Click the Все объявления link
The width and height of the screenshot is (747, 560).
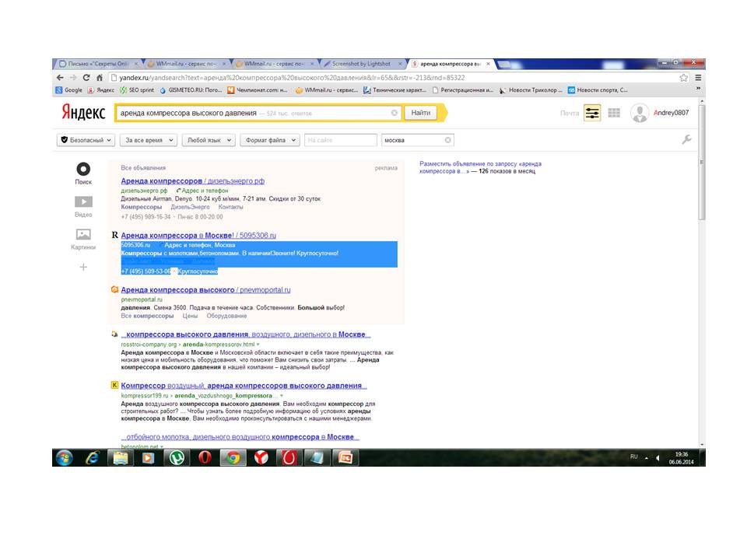click(x=143, y=168)
